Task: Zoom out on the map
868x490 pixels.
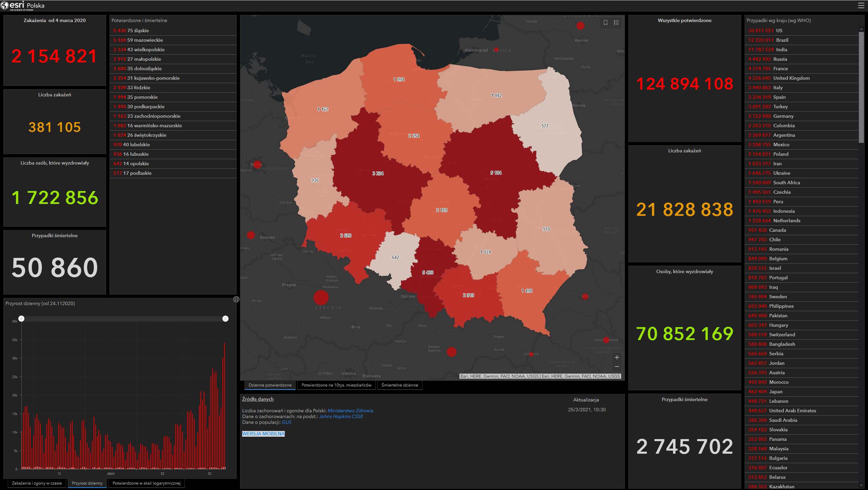Action: pyautogui.click(x=617, y=366)
